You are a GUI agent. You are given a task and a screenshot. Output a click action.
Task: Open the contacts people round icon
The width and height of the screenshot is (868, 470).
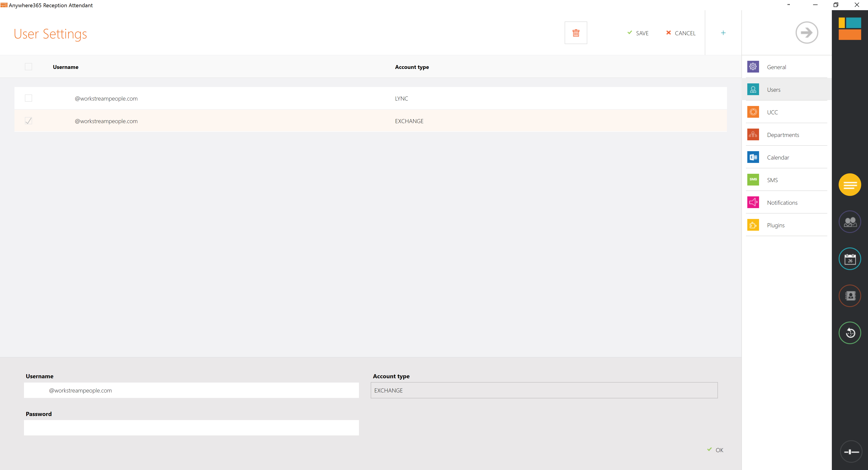click(849, 222)
